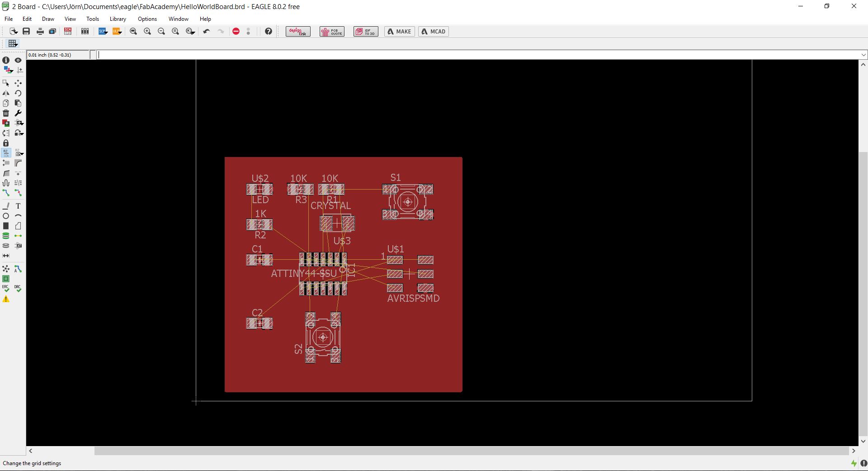Viewport: 868px width, 471px height.
Task: Switch to schematic with SCH/BRD icon
Action: pos(68,31)
